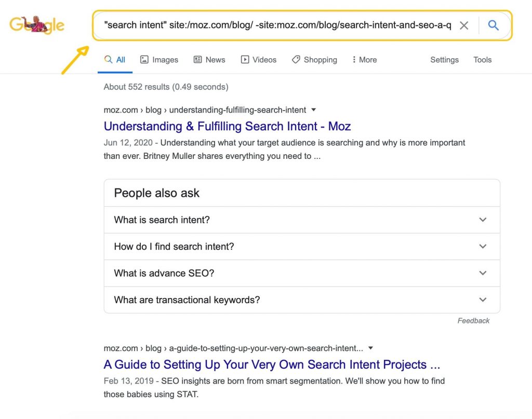532x419 pixels.
Task: Click the blue magnifier search button
Action: (493, 25)
